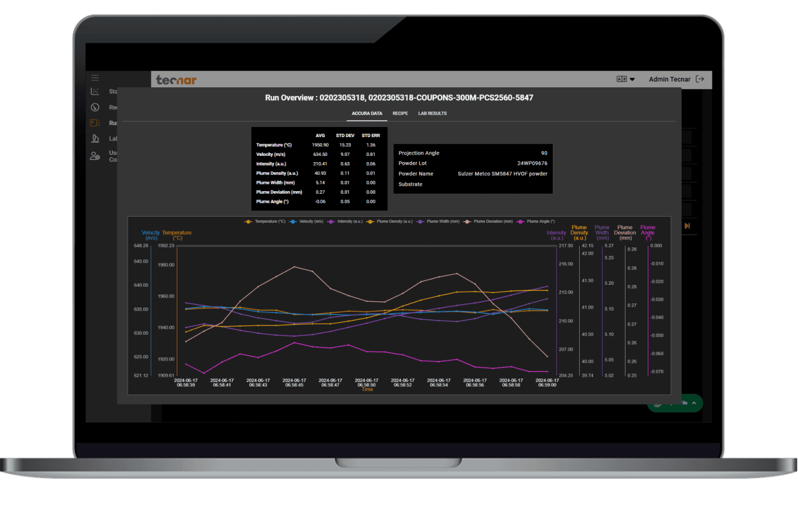Select the Runs spray icon in sidebar

pyautogui.click(x=95, y=123)
